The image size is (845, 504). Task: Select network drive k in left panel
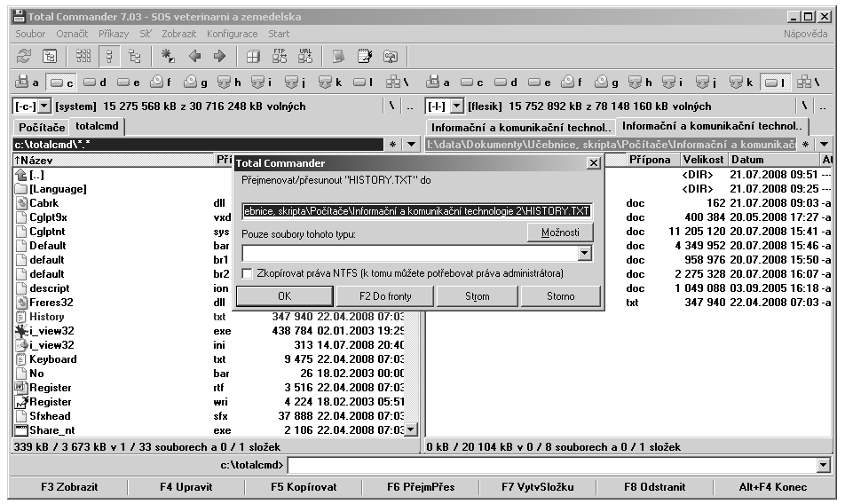click(330, 83)
